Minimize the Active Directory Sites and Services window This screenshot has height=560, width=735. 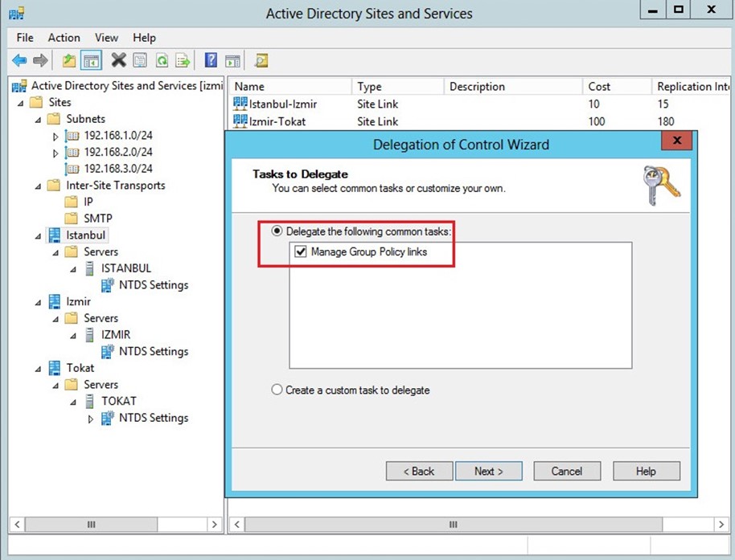pyautogui.click(x=652, y=10)
